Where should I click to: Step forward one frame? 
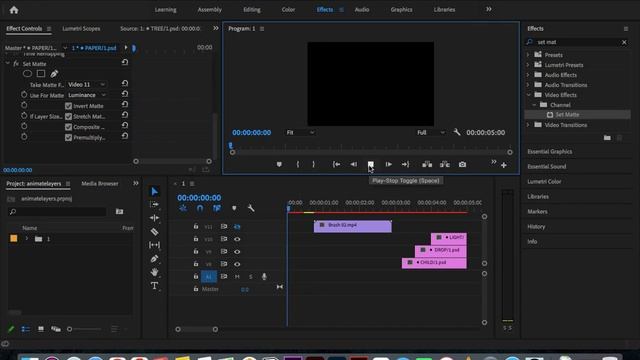[389, 164]
